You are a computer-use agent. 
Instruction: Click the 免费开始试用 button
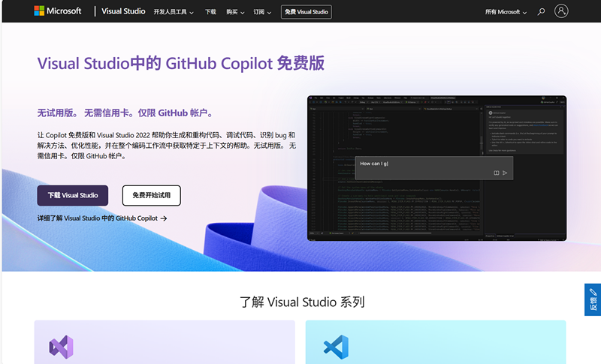point(152,195)
